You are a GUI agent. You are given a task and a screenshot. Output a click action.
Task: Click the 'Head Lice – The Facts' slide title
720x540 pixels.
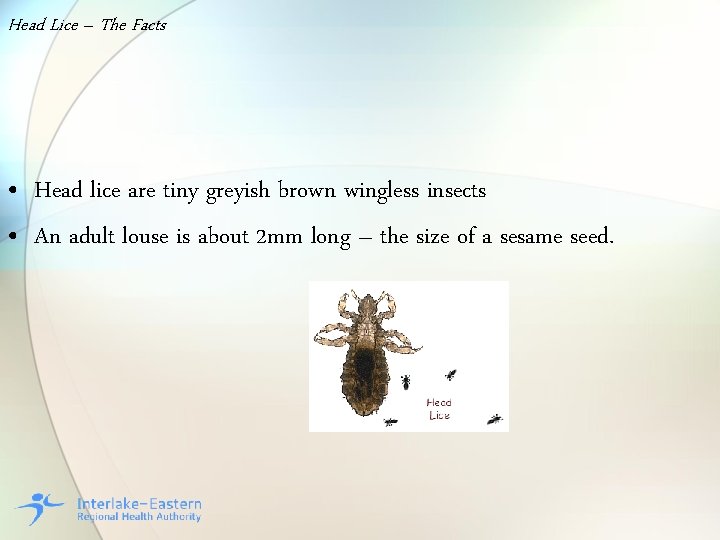click(88, 25)
